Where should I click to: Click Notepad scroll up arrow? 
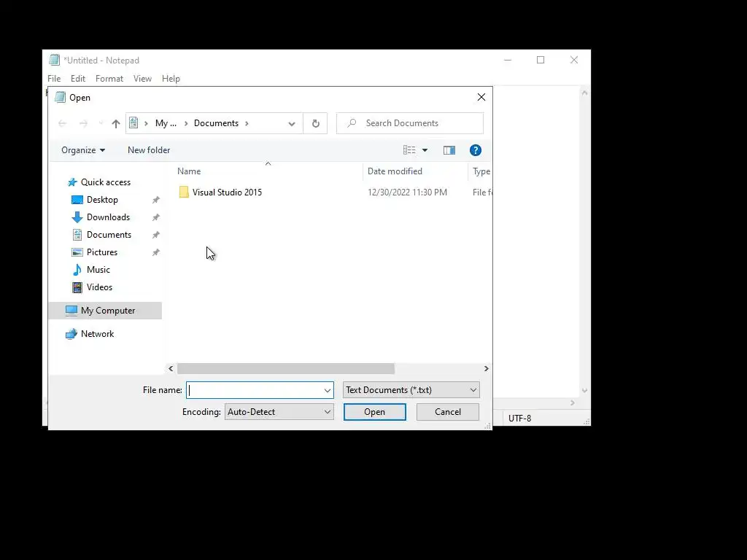coord(584,93)
